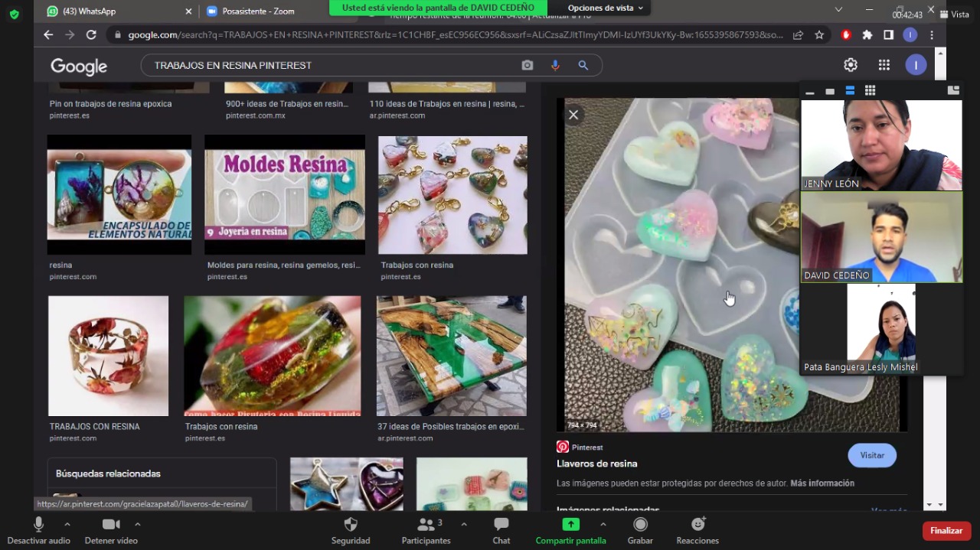Click the Visitar button
Screen dimensions: 980x550
(x=871, y=455)
